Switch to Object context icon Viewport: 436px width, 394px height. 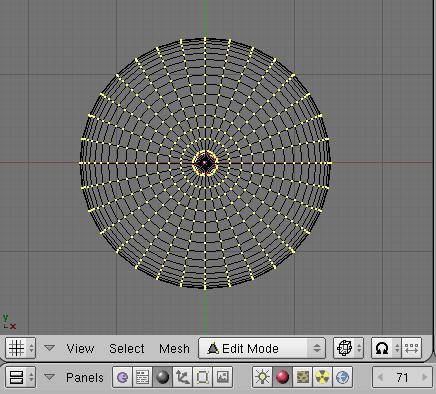[183, 377]
